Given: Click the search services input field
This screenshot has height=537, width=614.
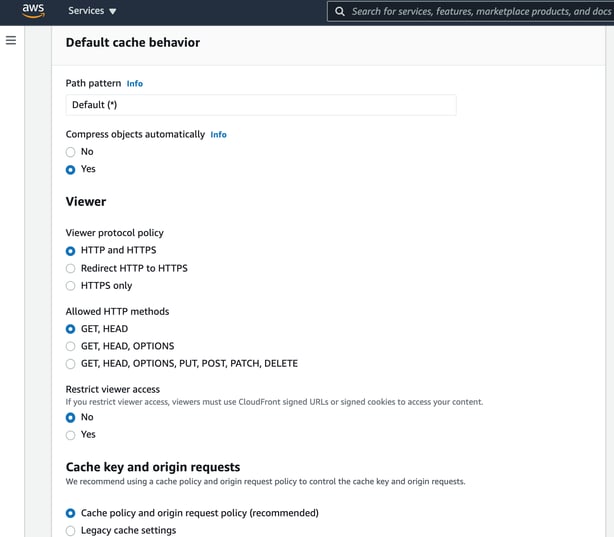Looking at the screenshot, I should click(x=470, y=11).
